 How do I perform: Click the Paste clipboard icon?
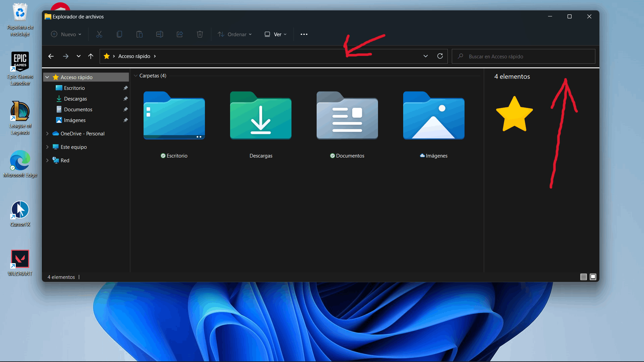pyautogui.click(x=140, y=34)
